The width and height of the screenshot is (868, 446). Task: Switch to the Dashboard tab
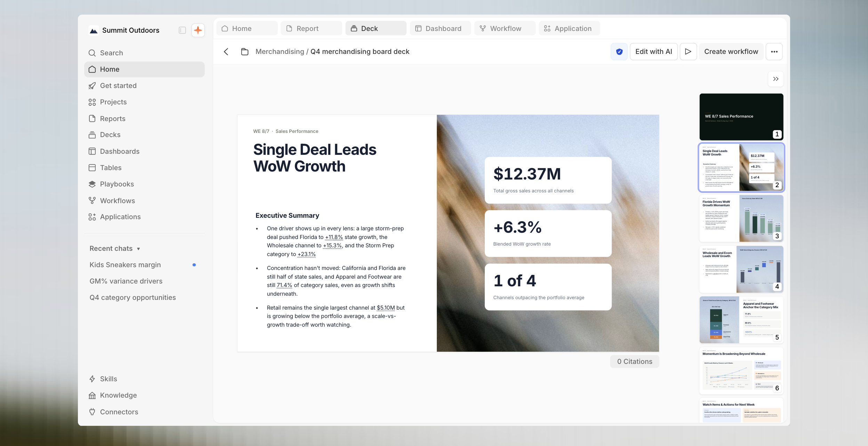tap(440, 28)
